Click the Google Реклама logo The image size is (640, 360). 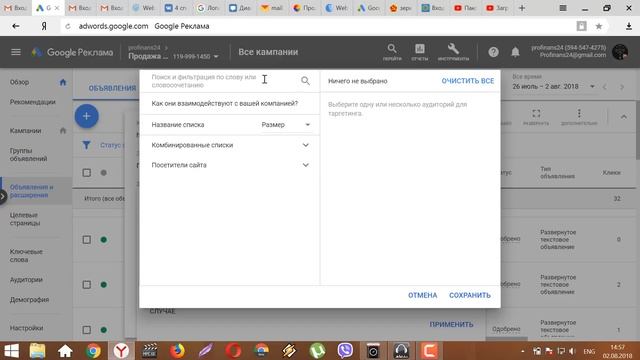tap(73, 52)
